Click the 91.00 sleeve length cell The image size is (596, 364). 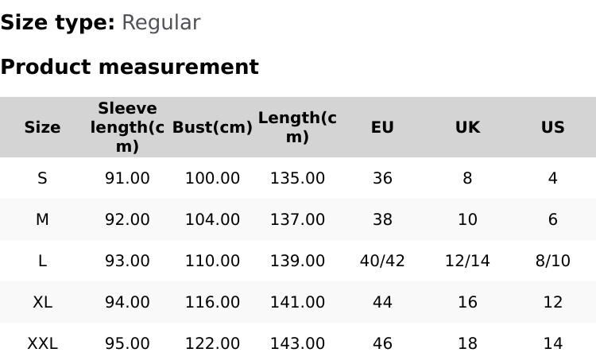(127, 178)
